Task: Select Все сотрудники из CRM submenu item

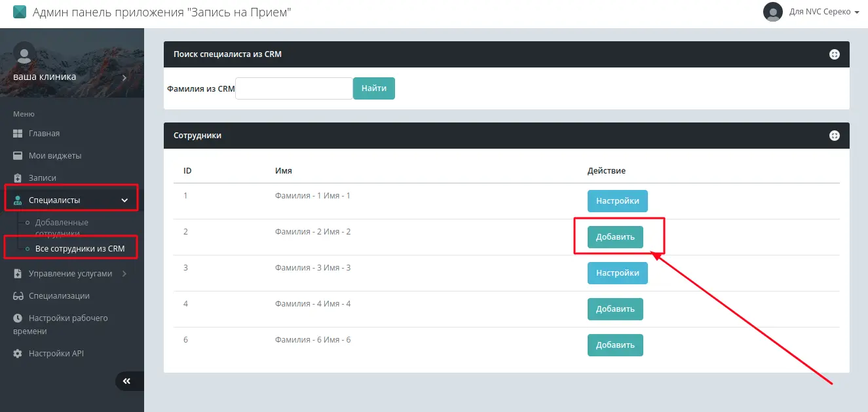Action: [79, 249]
